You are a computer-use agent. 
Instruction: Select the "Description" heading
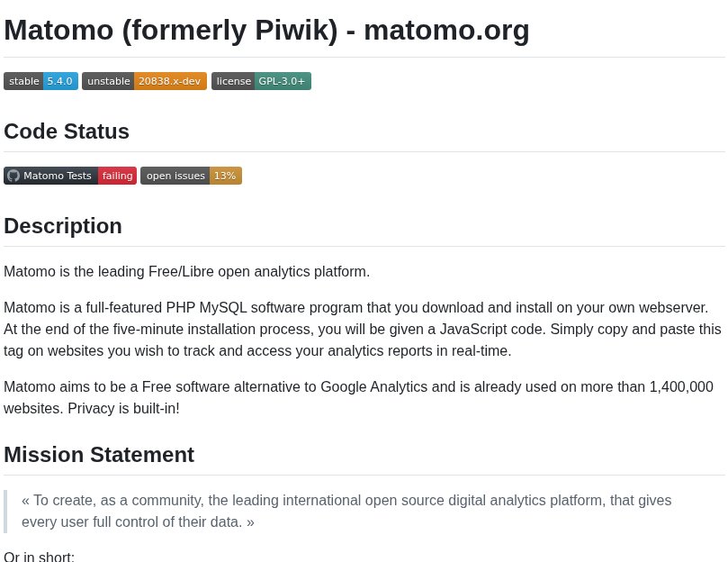pyautogui.click(x=63, y=226)
